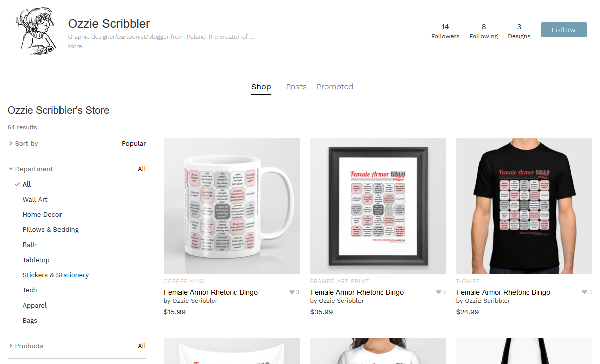The height and width of the screenshot is (364, 600).
Task: Favorite the T-Shirt with the heart icon
Action: click(584, 292)
